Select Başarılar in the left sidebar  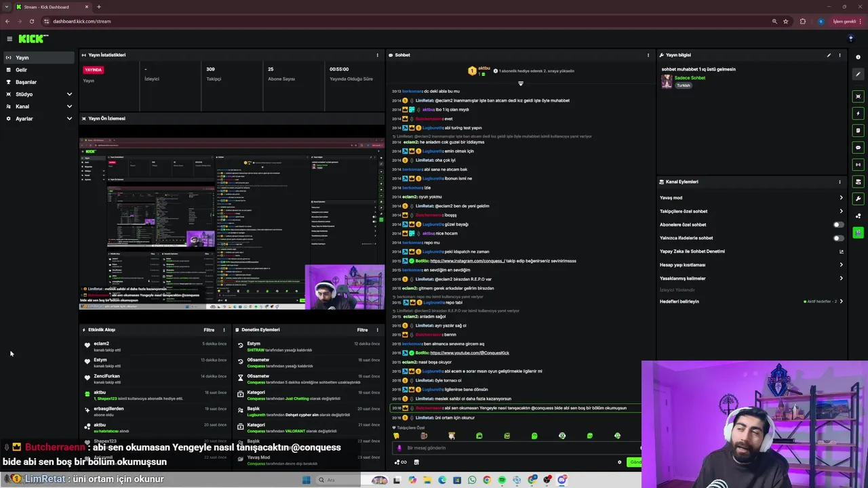click(x=39, y=82)
